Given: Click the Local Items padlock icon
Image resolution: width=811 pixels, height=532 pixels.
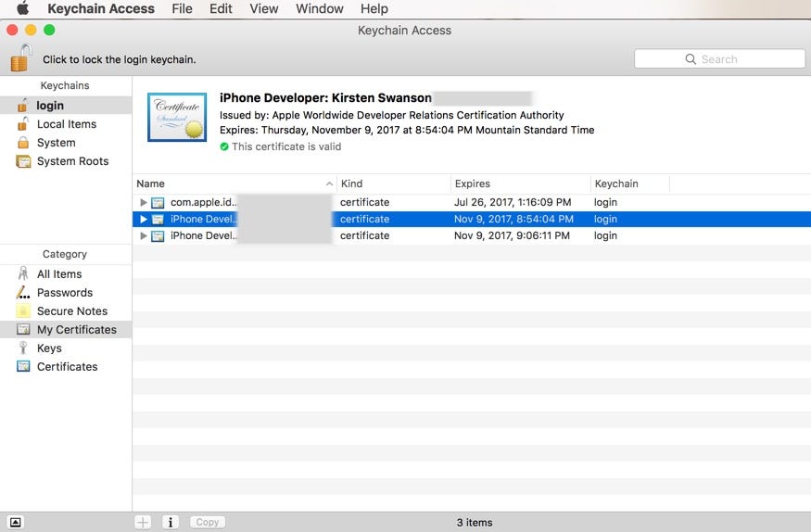Looking at the screenshot, I should coord(23,123).
